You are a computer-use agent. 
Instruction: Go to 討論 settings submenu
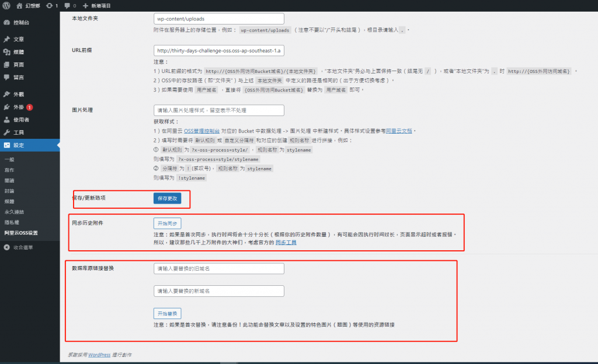pyautogui.click(x=9, y=191)
